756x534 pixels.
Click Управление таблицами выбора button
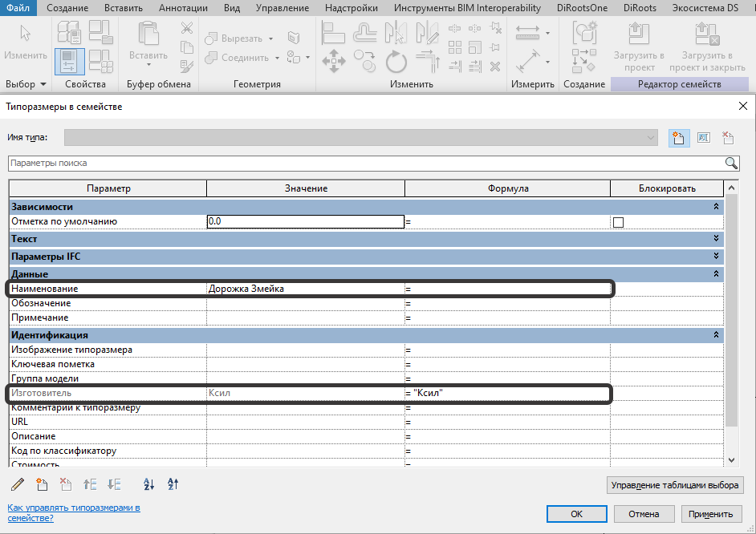coord(675,485)
